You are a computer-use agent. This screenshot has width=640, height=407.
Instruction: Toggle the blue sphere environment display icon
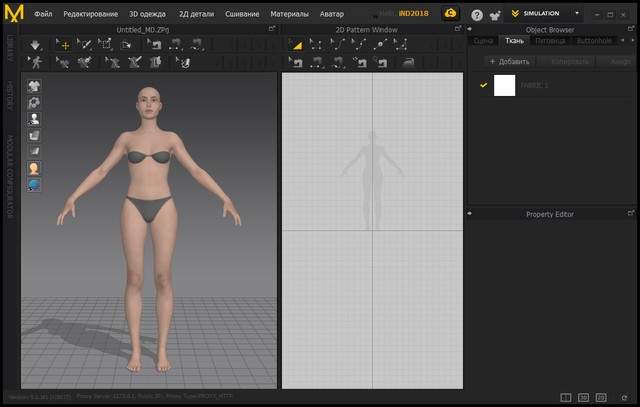(x=34, y=184)
